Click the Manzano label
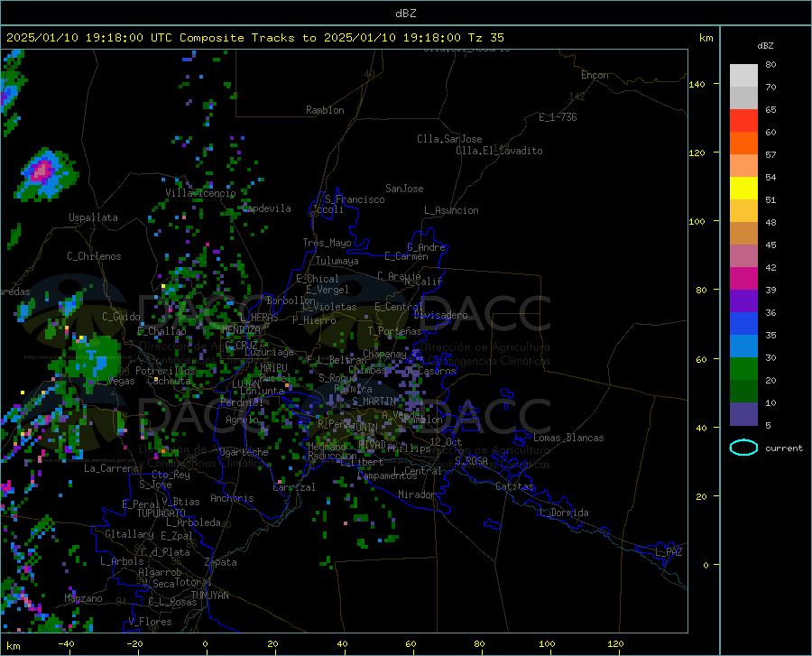Screen dimensions: 812x656 pos(83,598)
